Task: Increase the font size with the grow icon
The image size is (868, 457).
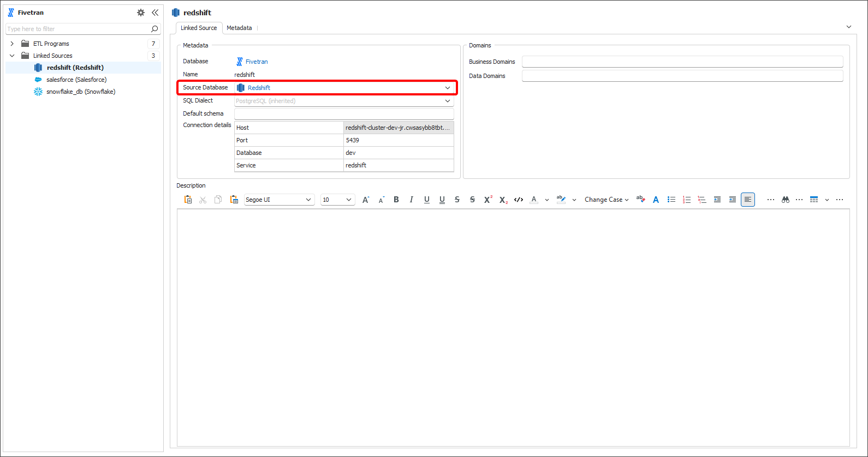Action: (366, 200)
